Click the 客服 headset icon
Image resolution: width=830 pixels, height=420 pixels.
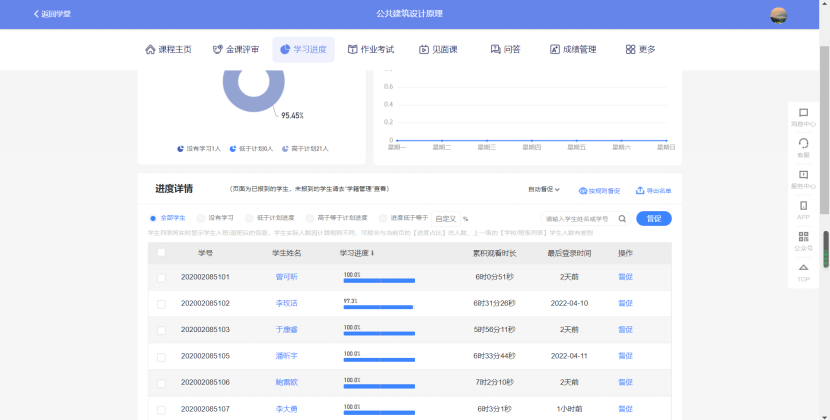click(x=803, y=144)
